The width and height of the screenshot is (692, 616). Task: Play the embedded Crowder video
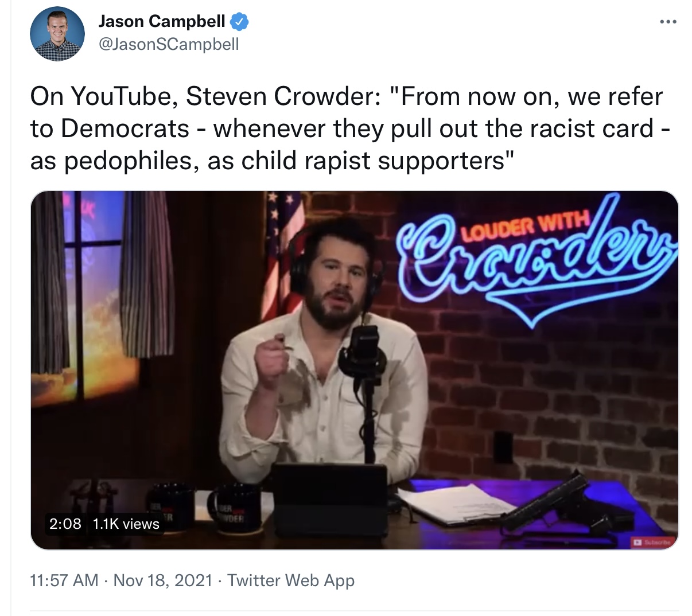click(354, 370)
